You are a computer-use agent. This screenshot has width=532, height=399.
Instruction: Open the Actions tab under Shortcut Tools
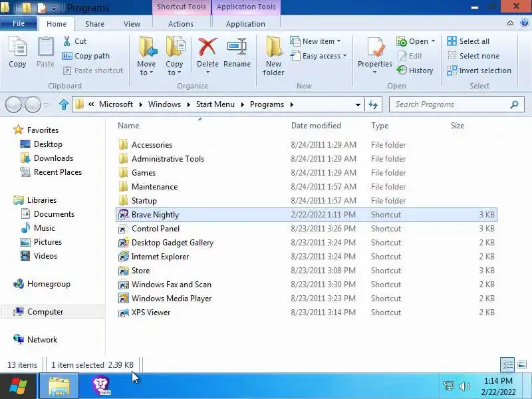(x=181, y=24)
